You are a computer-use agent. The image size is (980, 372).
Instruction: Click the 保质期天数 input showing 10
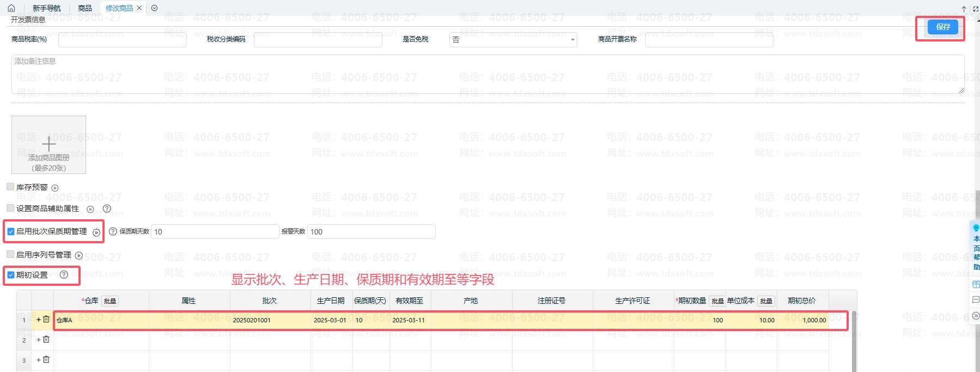(x=215, y=232)
